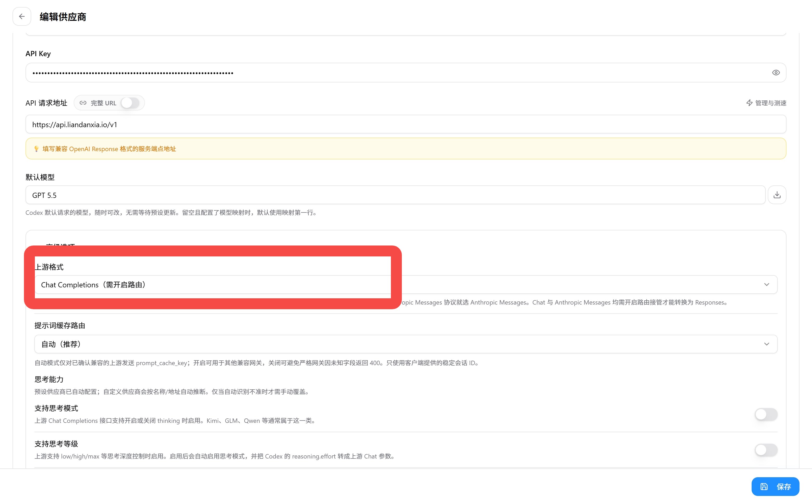Viewport: 812px width, 504px height.
Task: Enable the 支持思考等级 switch
Action: [x=766, y=450]
